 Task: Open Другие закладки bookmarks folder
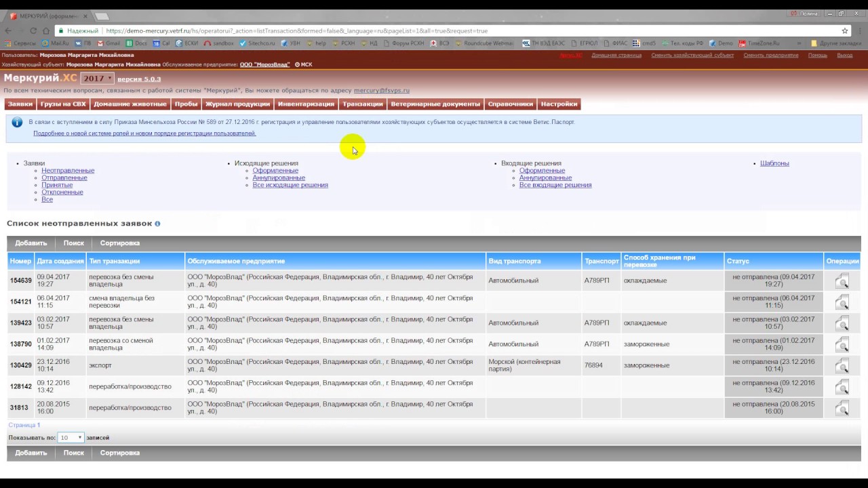836,43
